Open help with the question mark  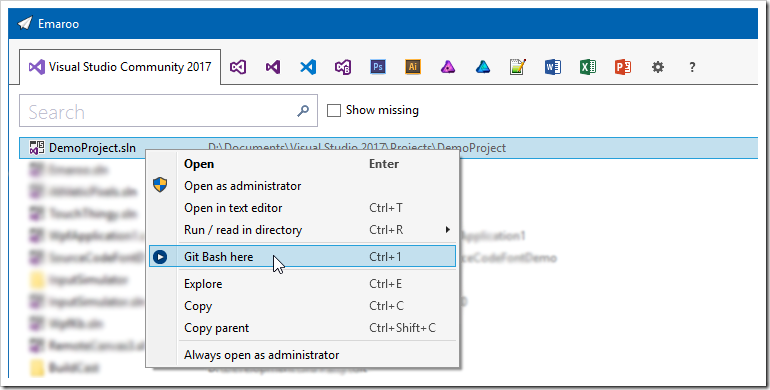point(692,67)
